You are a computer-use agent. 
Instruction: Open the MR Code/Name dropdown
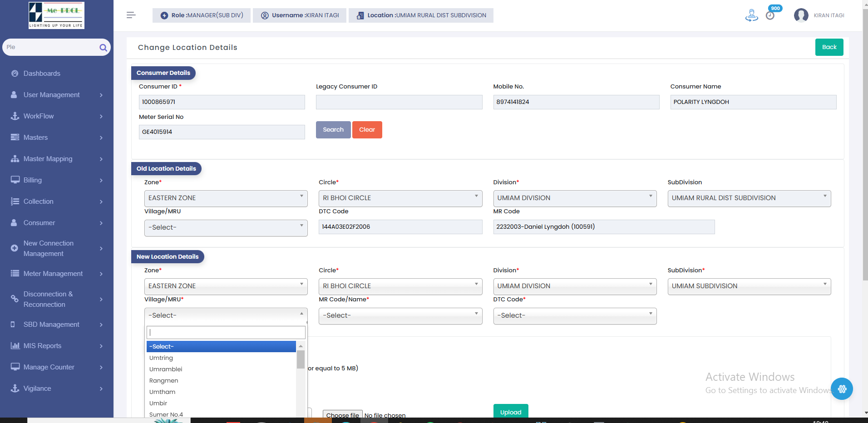click(400, 316)
